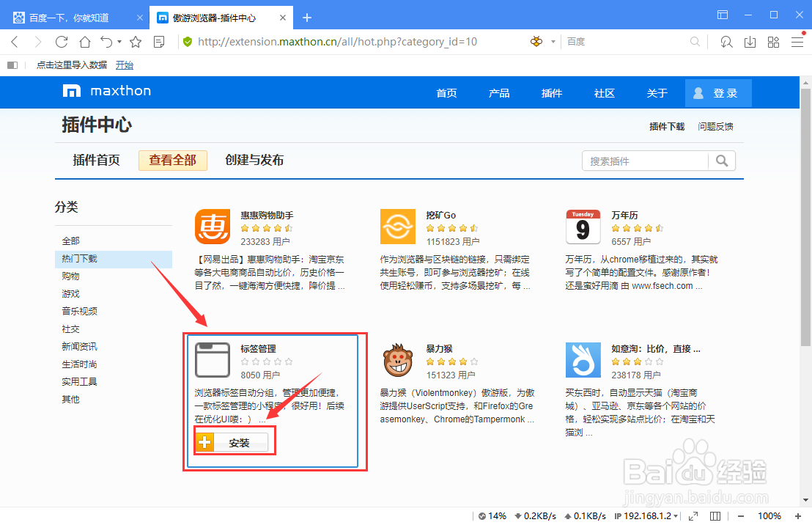Image resolution: width=812 pixels, height=525 pixels.
Task: Open the browser main menu hamburger icon
Action: (x=797, y=42)
